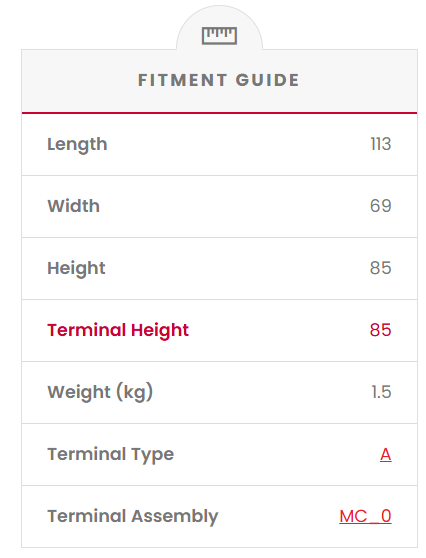Open the Terminal Type 'A' link
Image resolution: width=426 pixels, height=558 pixels.
click(x=385, y=454)
